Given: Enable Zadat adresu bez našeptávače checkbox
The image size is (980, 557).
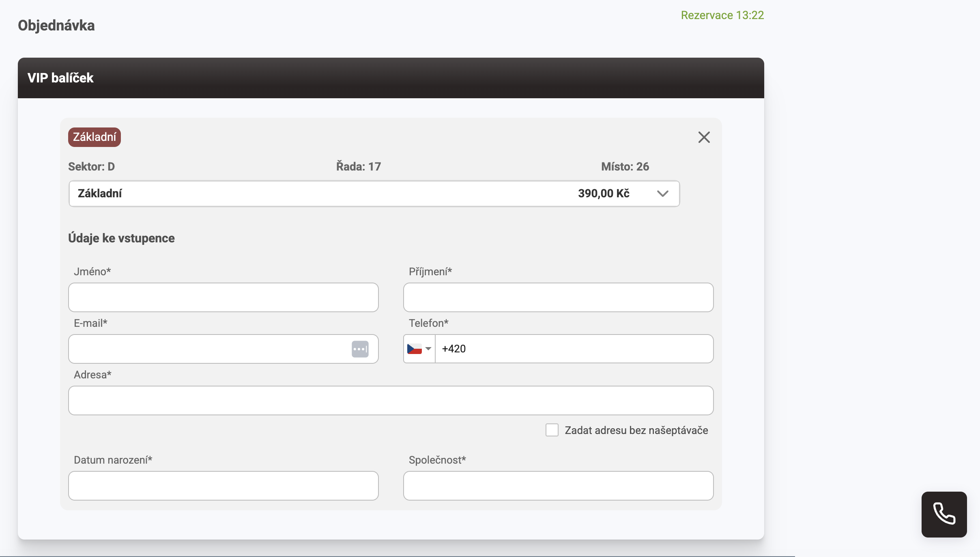Looking at the screenshot, I should tap(552, 430).
